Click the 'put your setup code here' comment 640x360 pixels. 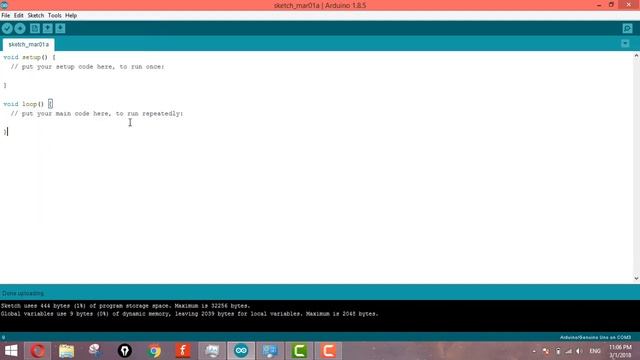click(87, 67)
